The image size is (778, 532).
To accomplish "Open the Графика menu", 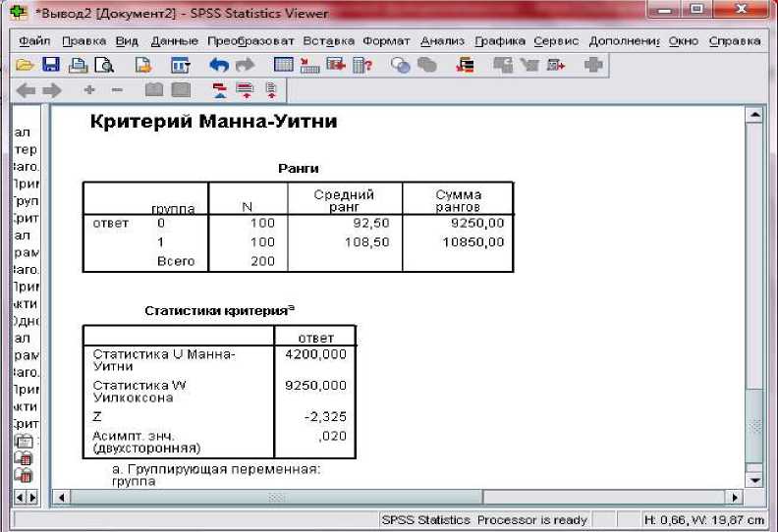I will tap(500, 41).
